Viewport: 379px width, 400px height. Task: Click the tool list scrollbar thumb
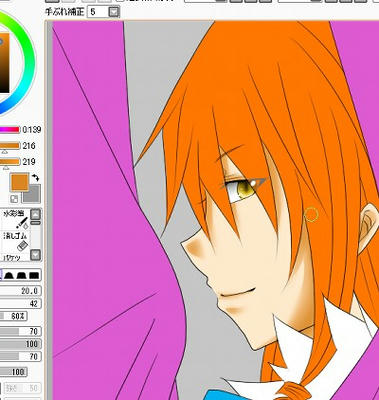coord(36,223)
